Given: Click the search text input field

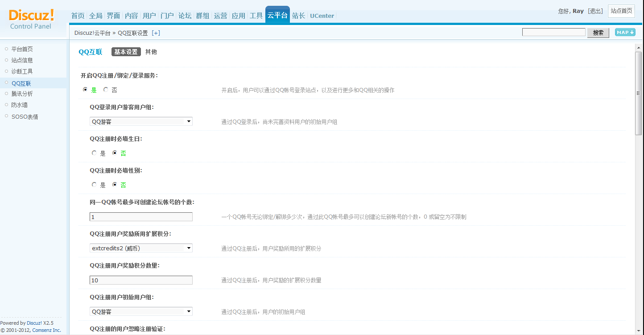Looking at the screenshot, I should point(553,33).
